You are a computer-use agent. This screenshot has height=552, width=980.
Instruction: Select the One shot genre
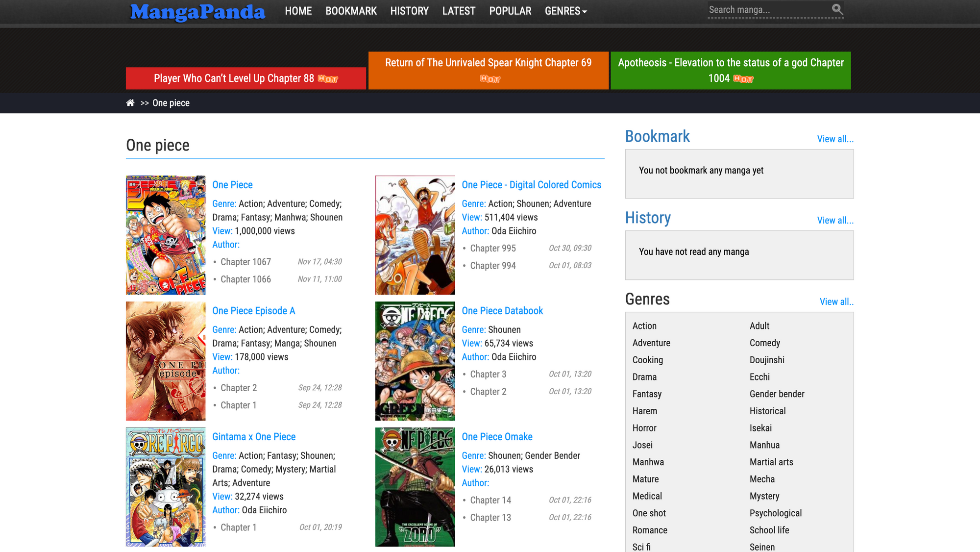649,513
